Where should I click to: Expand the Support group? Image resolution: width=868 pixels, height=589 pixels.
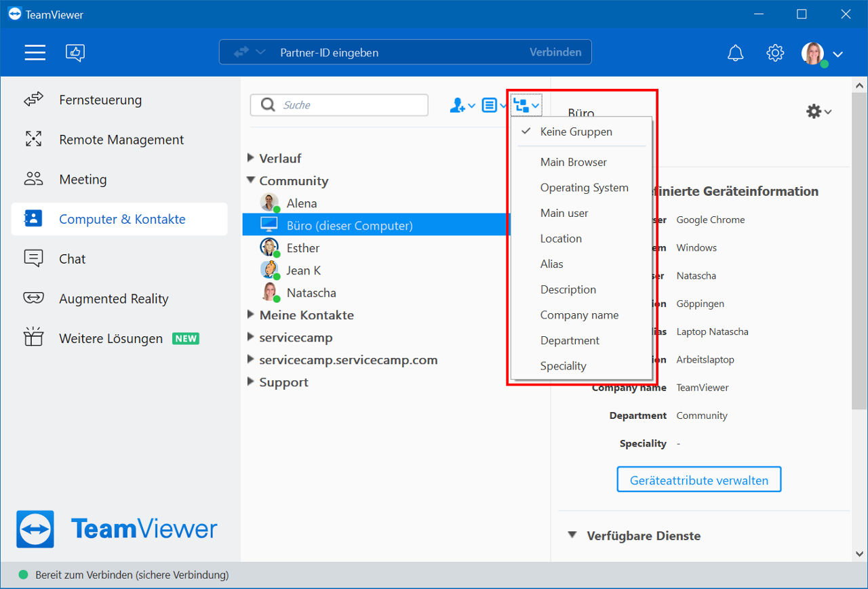[251, 382]
